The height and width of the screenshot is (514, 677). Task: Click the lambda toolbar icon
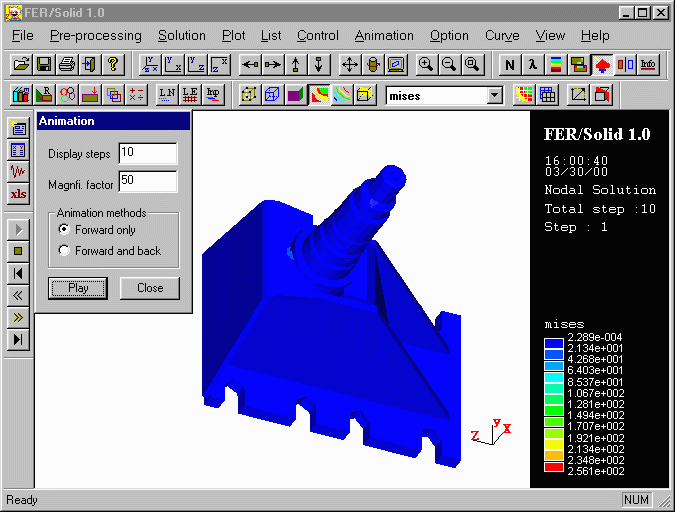pyautogui.click(x=533, y=65)
